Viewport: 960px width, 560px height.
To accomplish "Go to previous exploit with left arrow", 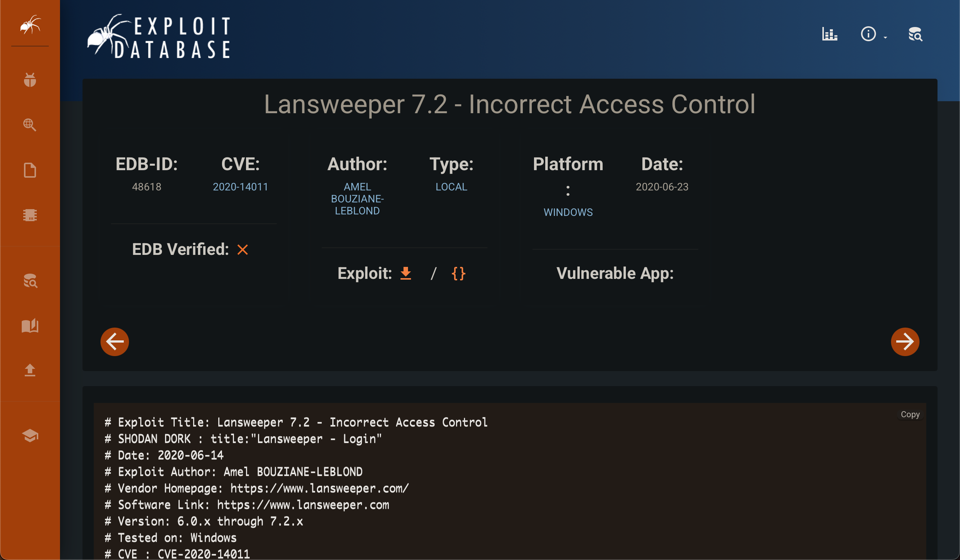I will point(115,342).
